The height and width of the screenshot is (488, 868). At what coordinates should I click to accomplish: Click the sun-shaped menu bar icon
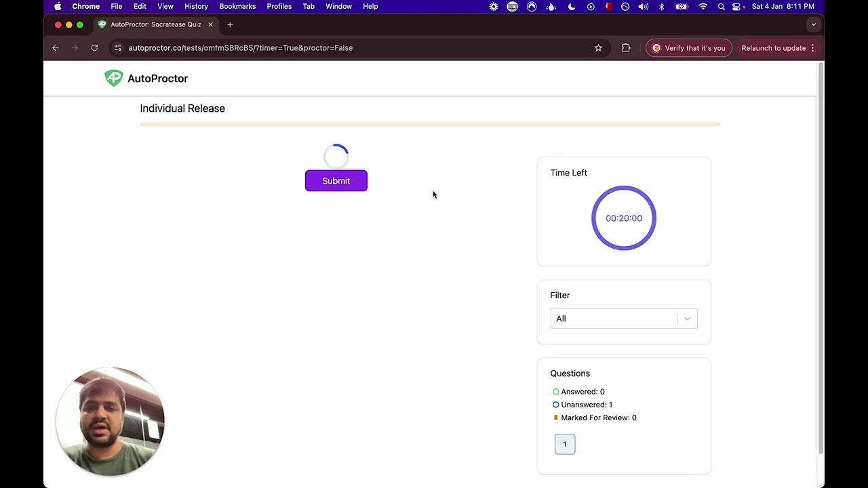tap(494, 6)
